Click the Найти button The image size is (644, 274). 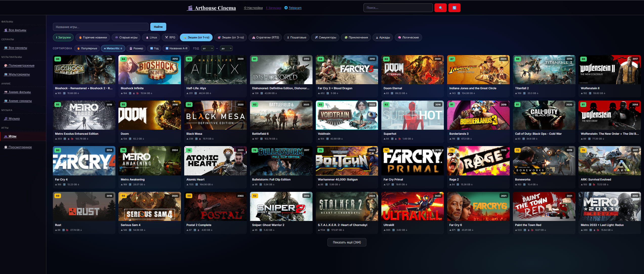pos(158,27)
